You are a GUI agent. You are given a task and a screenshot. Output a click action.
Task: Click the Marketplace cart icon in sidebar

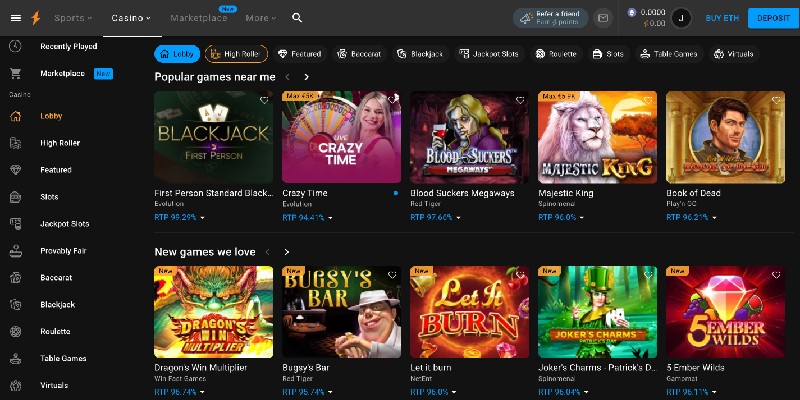point(15,73)
